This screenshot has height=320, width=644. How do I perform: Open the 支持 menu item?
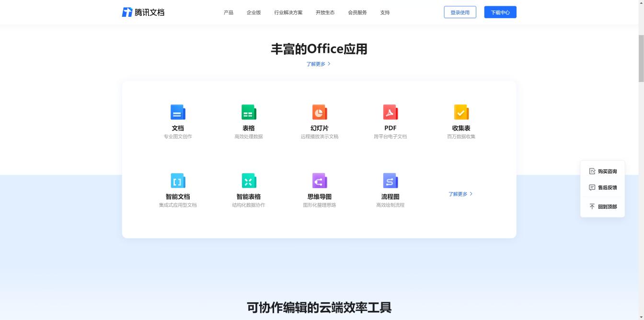click(385, 12)
